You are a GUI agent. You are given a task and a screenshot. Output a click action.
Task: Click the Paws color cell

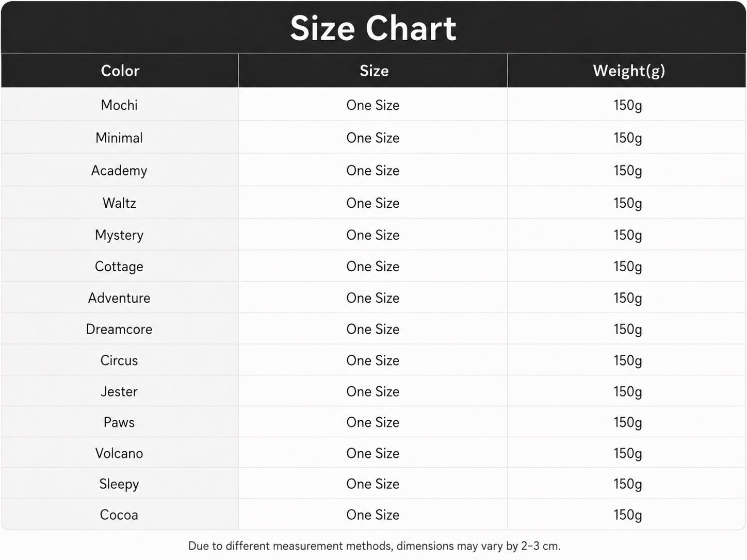click(x=119, y=422)
